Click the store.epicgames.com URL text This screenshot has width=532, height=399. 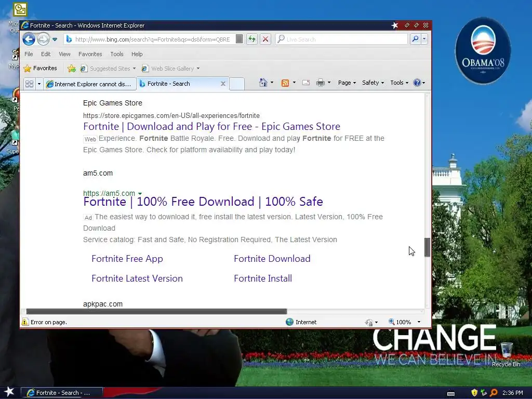[171, 116]
